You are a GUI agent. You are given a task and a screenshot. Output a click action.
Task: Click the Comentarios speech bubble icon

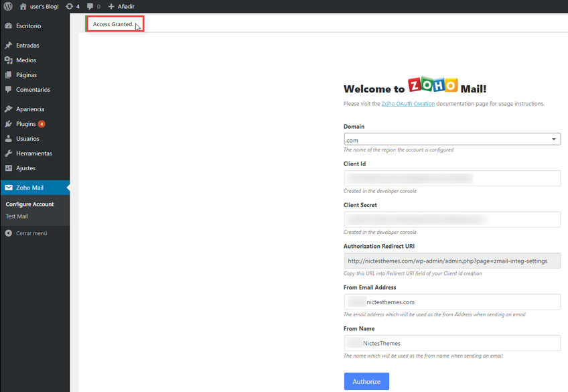9,90
